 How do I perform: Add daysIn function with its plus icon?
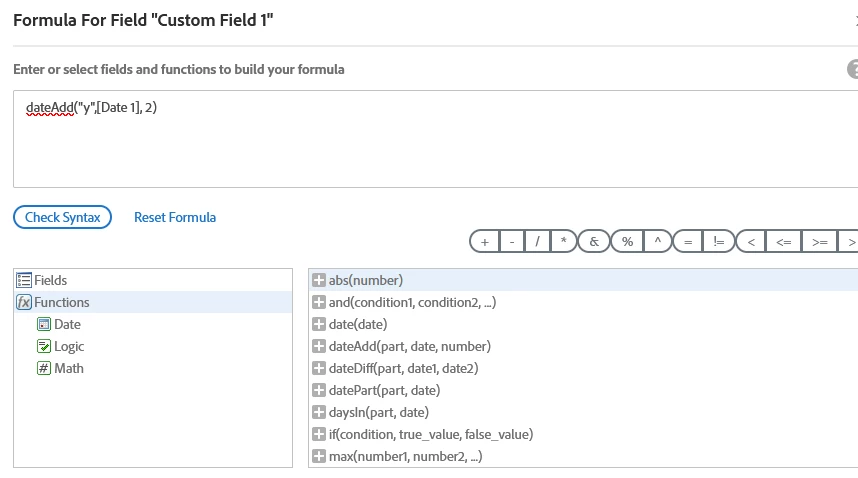point(319,412)
